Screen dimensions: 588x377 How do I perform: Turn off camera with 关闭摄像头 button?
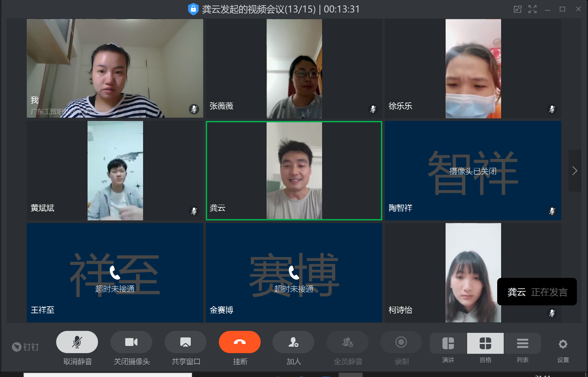pos(131,342)
